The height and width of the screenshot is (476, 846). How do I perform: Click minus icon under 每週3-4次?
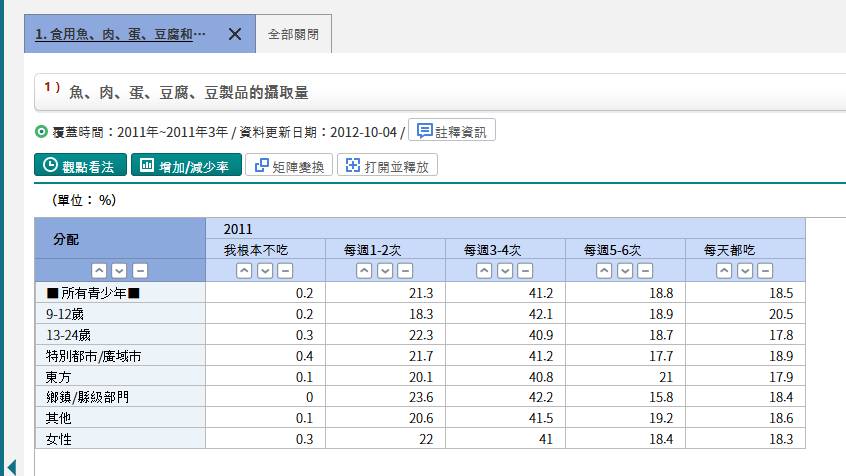point(525,271)
